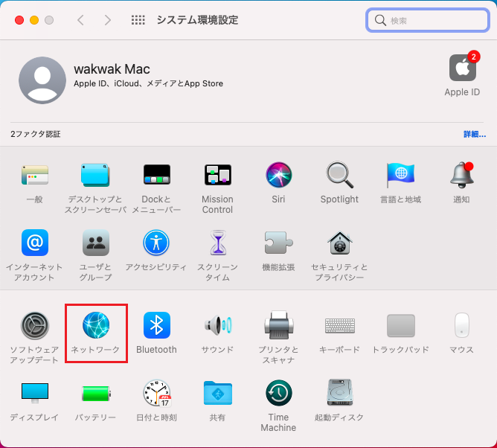497x448 pixels.
Task: Open ネットワーク globe icon
Action: 96,325
